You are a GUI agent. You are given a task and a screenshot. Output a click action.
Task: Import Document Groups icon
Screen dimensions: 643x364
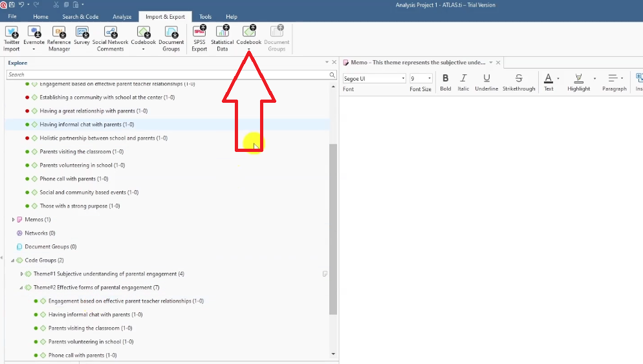[x=171, y=32]
